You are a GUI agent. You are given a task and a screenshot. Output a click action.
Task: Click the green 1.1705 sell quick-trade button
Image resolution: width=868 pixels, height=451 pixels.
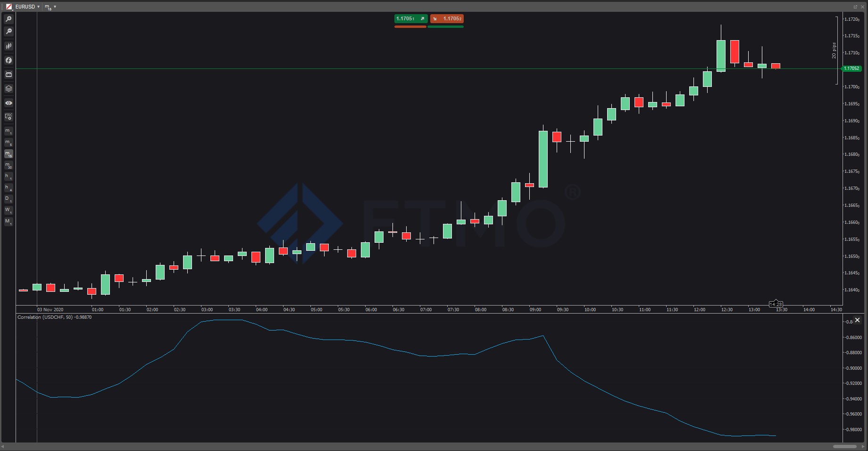[x=411, y=19]
